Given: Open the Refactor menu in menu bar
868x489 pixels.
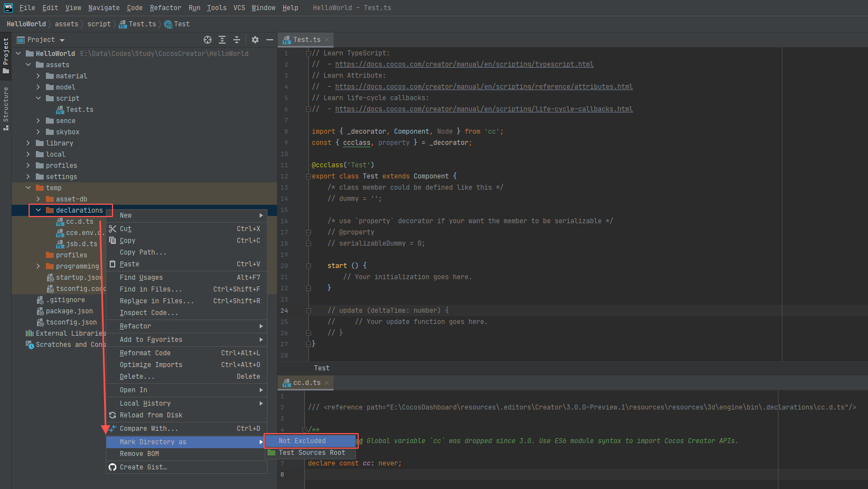Looking at the screenshot, I should [x=165, y=8].
